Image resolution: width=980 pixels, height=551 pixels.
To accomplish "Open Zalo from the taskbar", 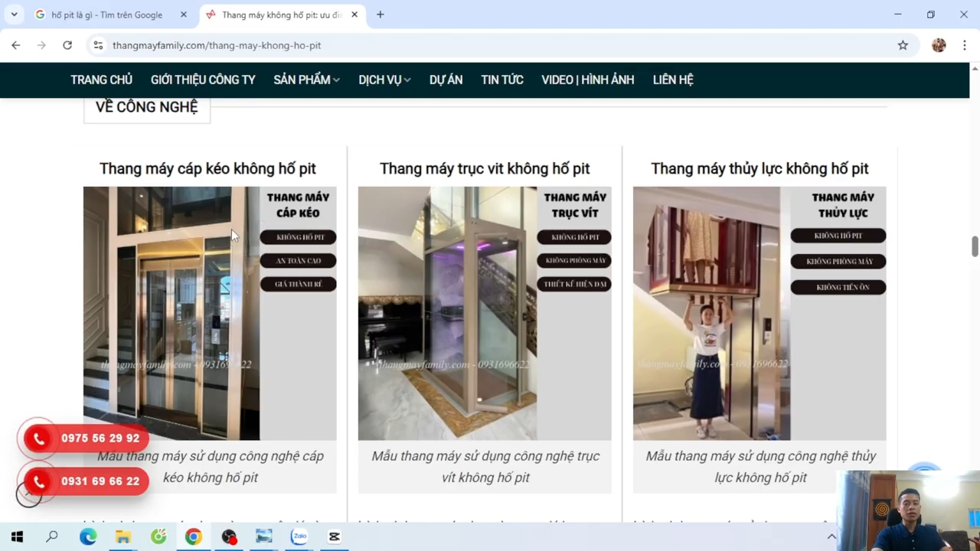I will (299, 536).
